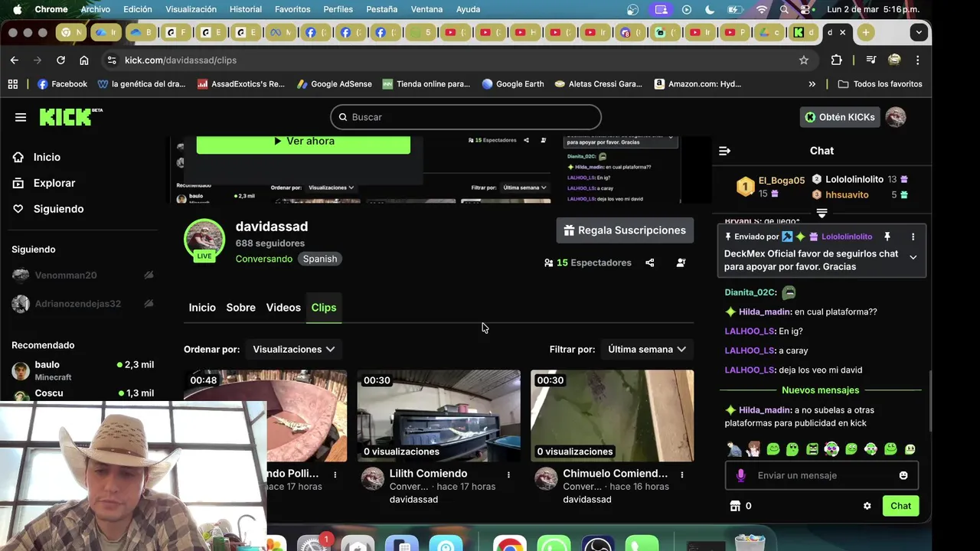Viewport: 980px width, 551px height.
Task: Select the Clips channel tab
Action: (324, 307)
